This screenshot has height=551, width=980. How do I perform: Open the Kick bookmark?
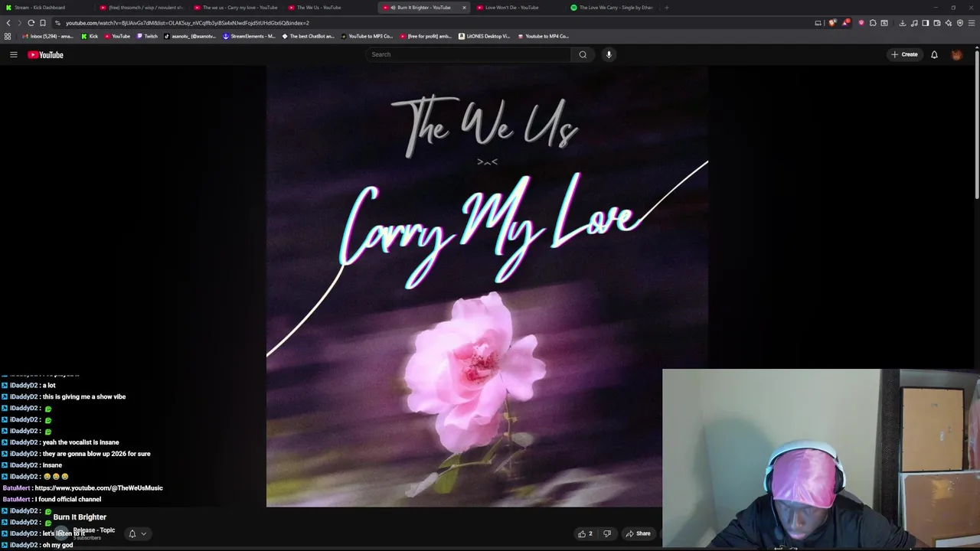pyautogui.click(x=90, y=36)
